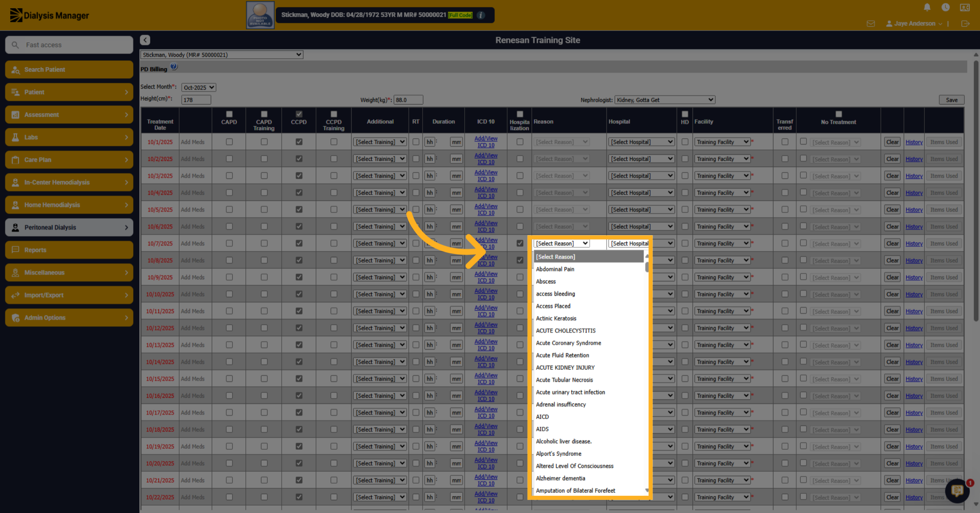Expand the Labs sidebar menu

coord(69,137)
